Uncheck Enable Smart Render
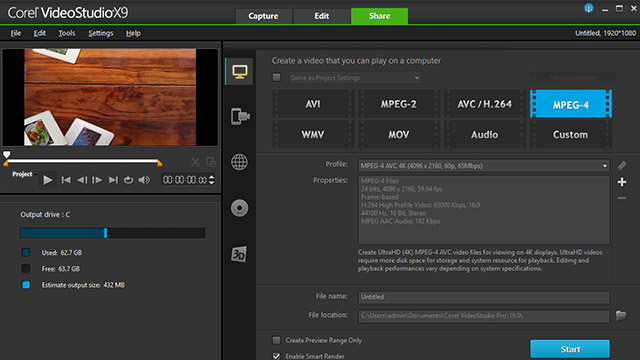640x360 pixels. (276, 356)
